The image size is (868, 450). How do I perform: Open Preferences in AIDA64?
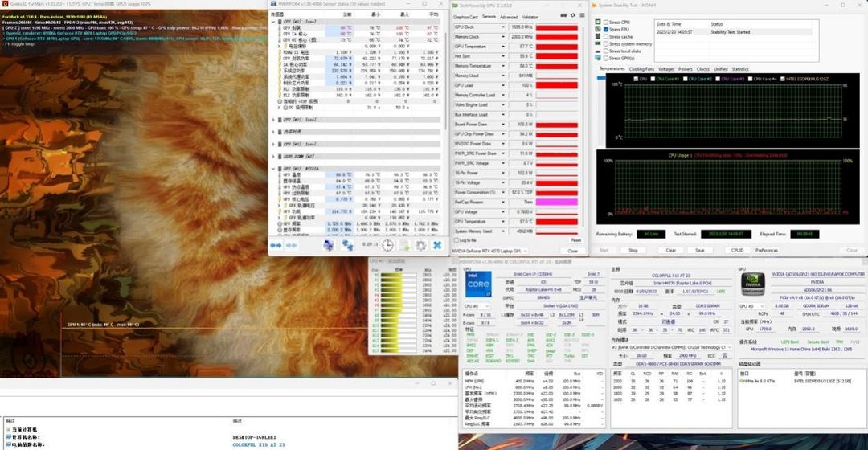pos(767,250)
